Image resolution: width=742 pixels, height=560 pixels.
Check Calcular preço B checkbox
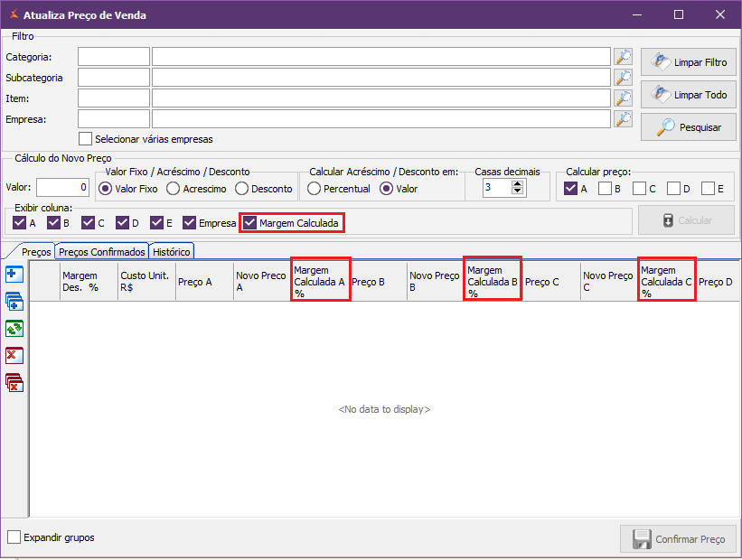point(605,189)
